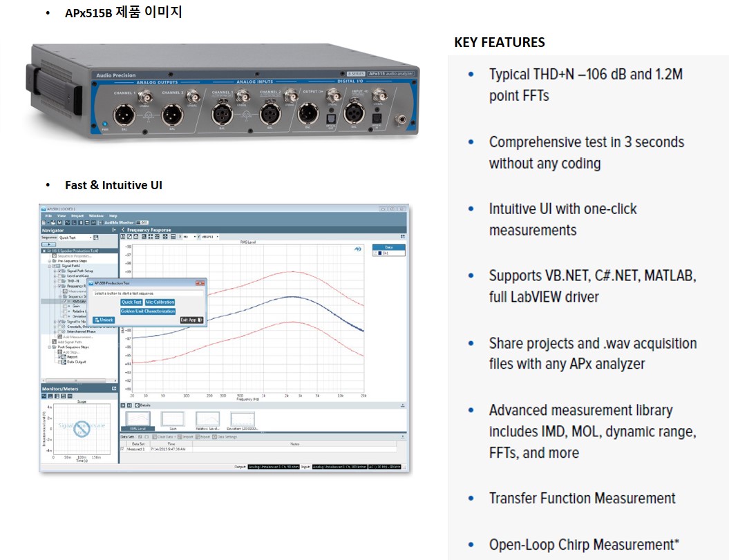Pop out the Monitors/Meters panel
Image resolution: width=729 pixels, height=560 pixels.
(114, 389)
